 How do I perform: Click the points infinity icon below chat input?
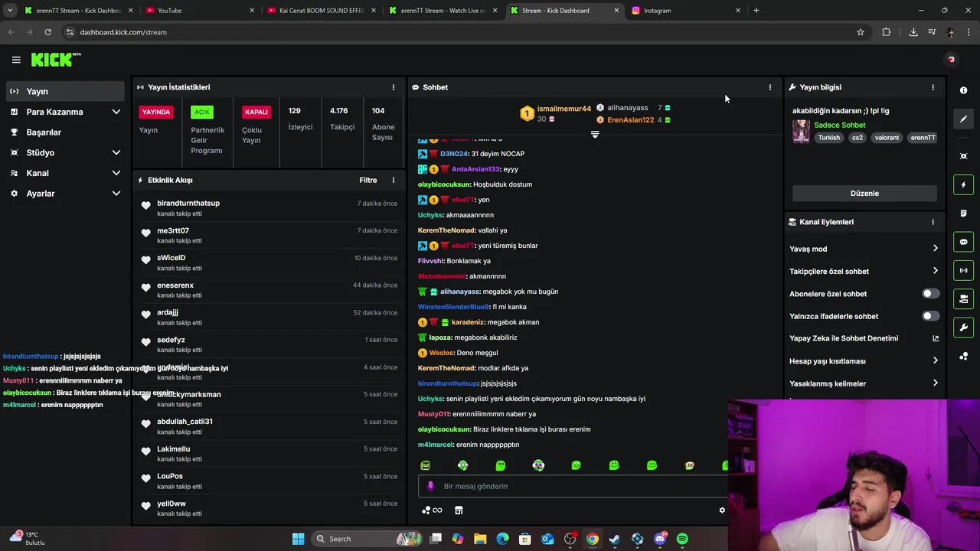pyautogui.click(x=433, y=510)
